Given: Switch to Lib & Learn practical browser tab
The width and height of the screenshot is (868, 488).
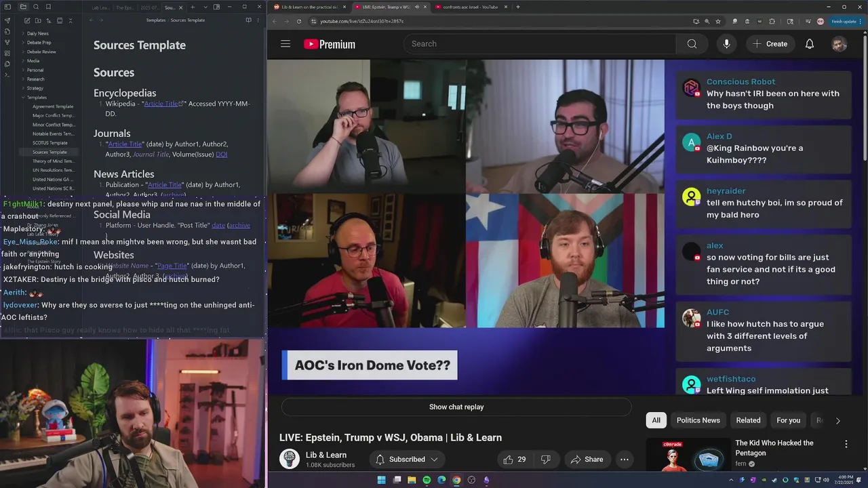Looking at the screenshot, I should pos(310,7).
